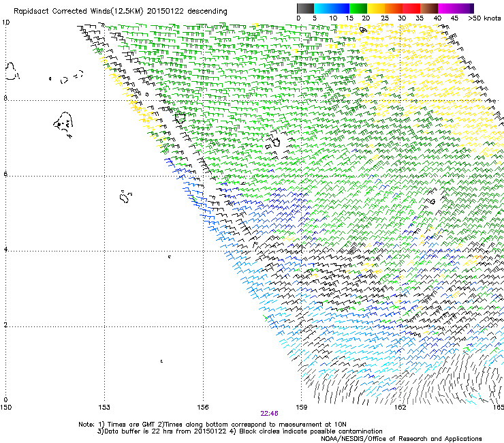Screen dimensions: 504x443
Task: Click the latitude axis label '8'
Action: tap(5, 98)
